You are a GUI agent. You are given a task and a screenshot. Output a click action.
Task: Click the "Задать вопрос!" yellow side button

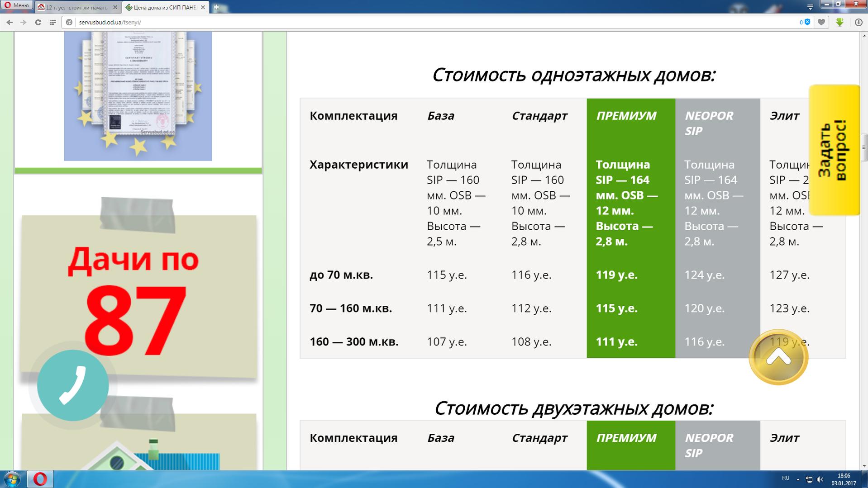[834, 150]
